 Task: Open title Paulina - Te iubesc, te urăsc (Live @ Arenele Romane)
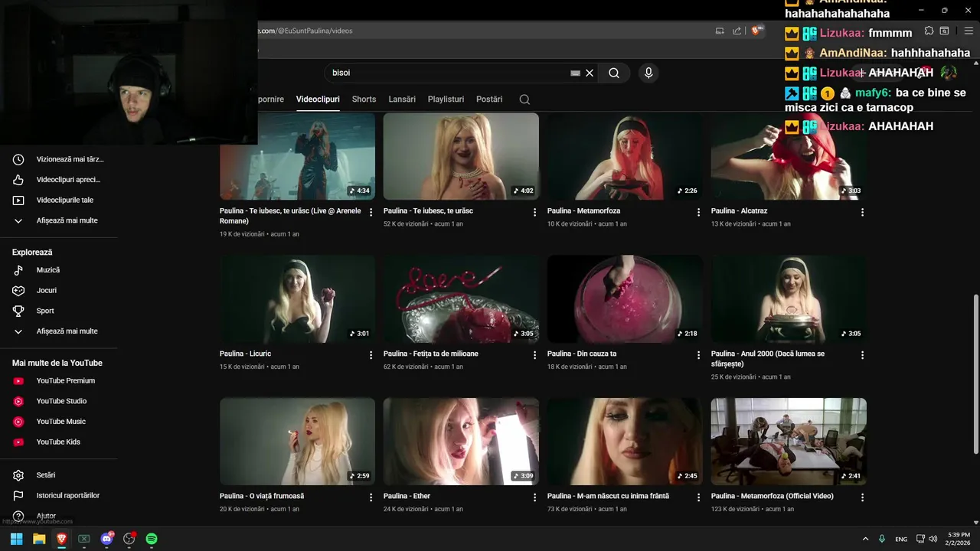(290, 216)
